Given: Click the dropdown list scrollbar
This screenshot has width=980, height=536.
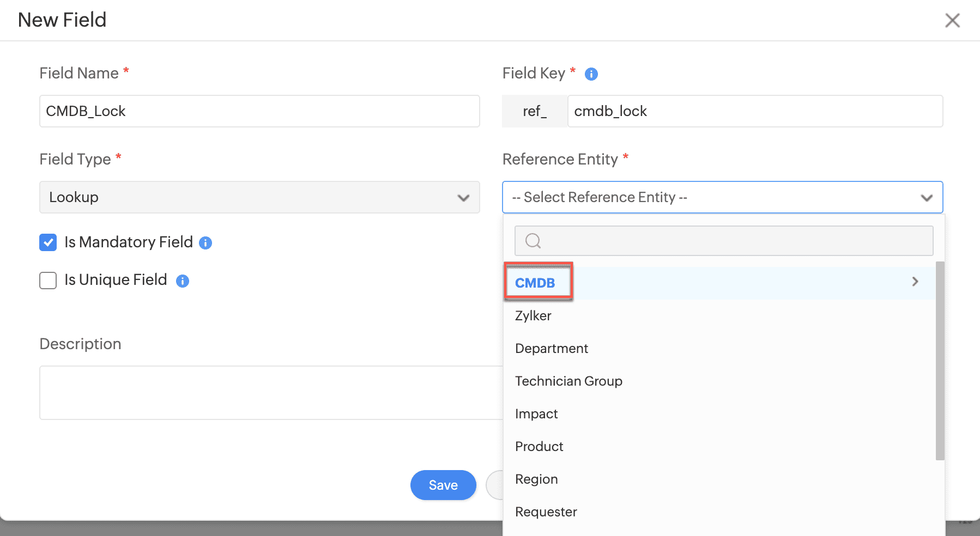Looking at the screenshot, I should tap(940, 360).
